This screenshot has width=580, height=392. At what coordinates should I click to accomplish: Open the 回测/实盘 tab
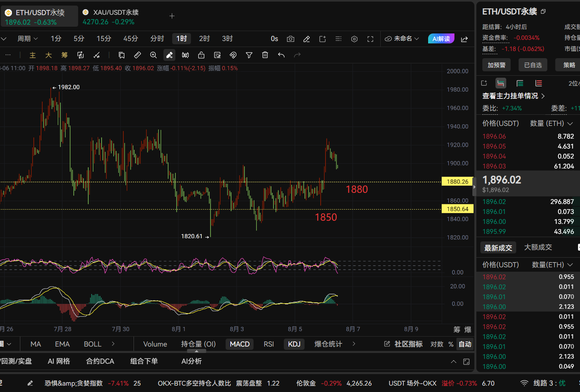(16, 361)
